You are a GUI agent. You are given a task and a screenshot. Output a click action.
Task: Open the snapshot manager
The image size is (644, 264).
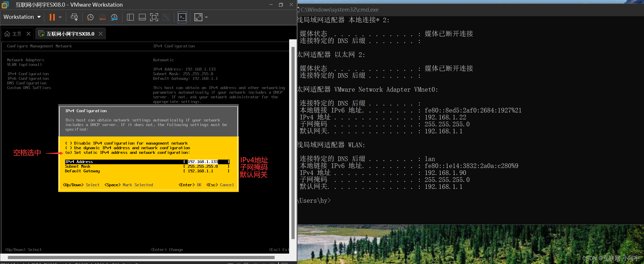(x=114, y=17)
